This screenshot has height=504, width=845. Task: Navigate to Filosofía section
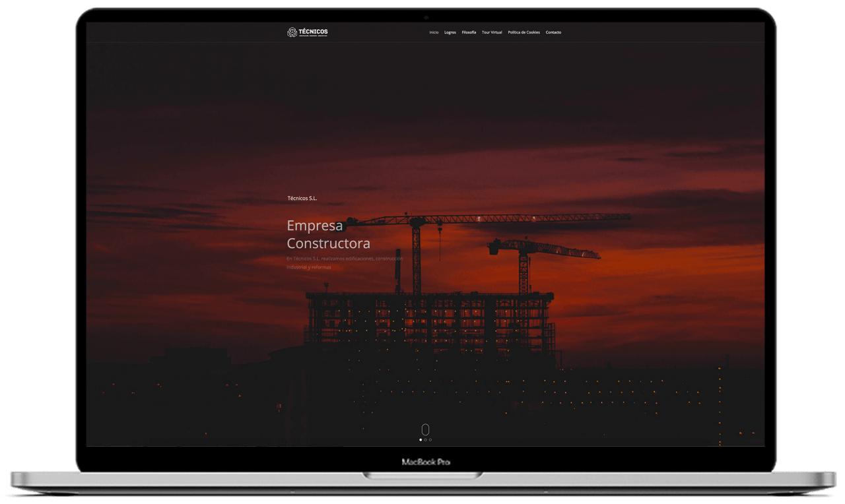[x=469, y=32]
